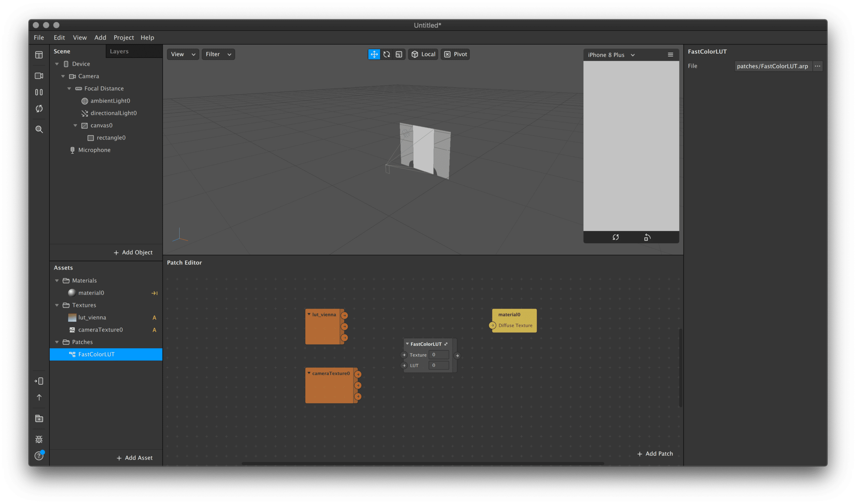Click the simulator rotate device icon
This screenshot has width=856, height=504.
647,237
